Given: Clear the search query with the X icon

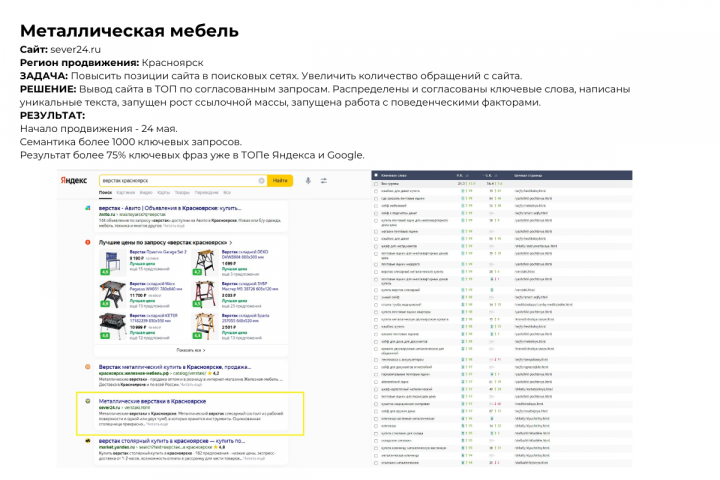Looking at the screenshot, I should click(x=261, y=181).
